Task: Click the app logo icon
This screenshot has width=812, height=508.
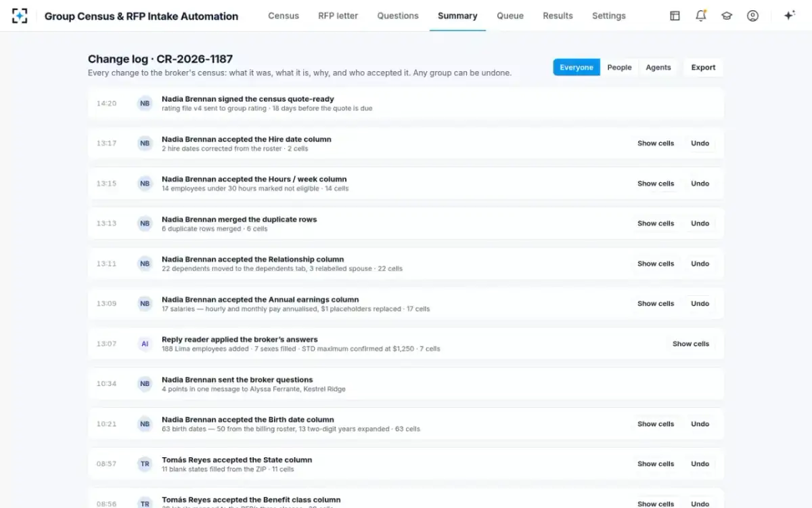Action: coord(20,16)
